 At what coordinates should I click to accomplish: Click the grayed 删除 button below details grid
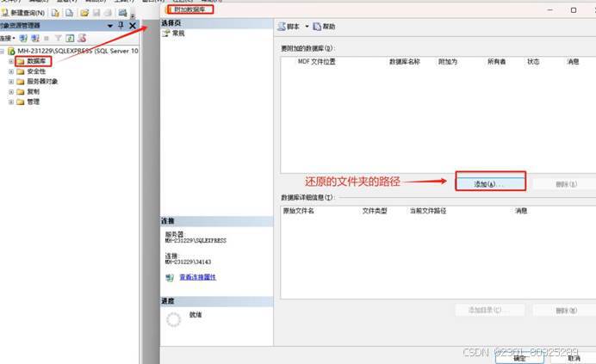pyautogui.click(x=566, y=311)
